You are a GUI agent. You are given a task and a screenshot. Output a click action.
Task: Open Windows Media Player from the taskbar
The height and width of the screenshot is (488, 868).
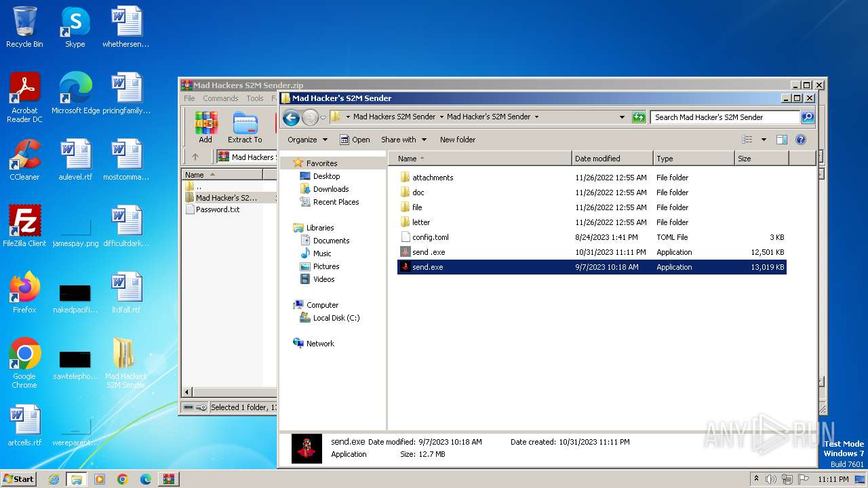click(x=100, y=479)
